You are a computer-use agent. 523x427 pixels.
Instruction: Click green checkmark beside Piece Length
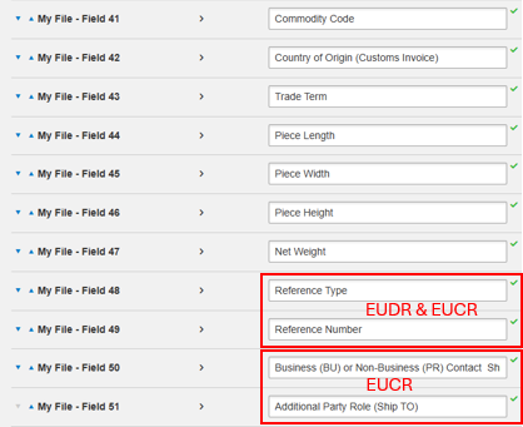pos(514,127)
